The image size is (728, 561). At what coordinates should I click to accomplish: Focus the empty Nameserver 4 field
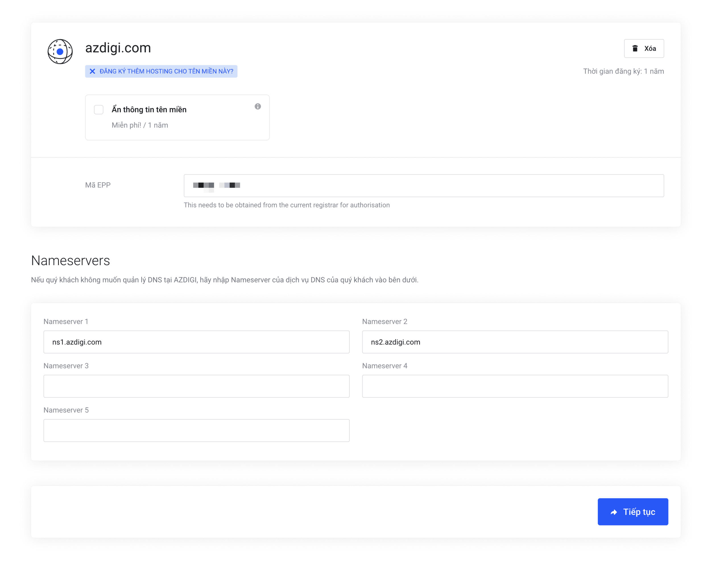tap(515, 386)
